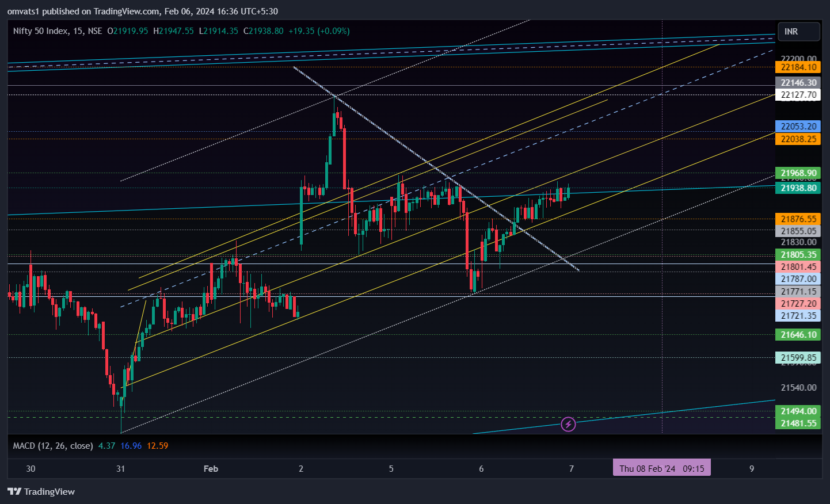Select the 21721.35 light blue price label

coord(798,316)
